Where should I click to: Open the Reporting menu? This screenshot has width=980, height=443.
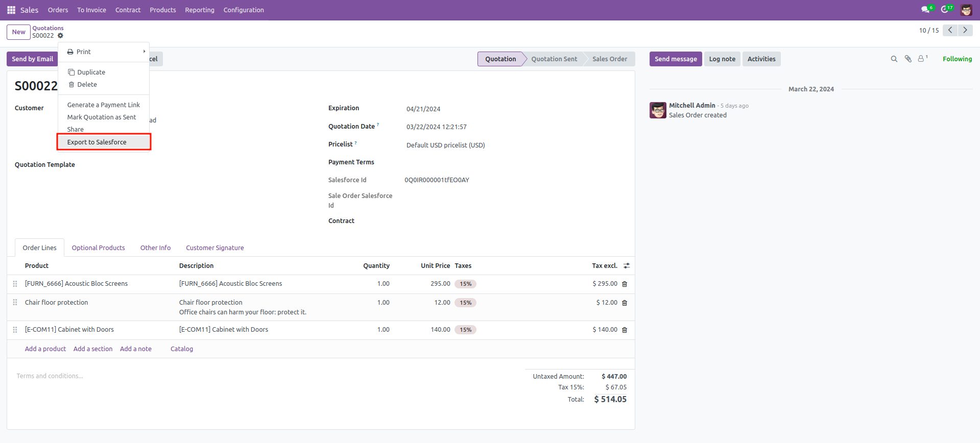click(200, 10)
